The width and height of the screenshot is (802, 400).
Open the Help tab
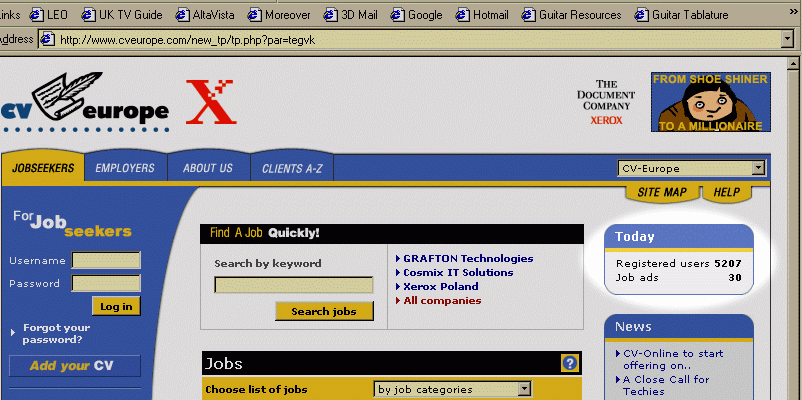pyautogui.click(x=727, y=192)
